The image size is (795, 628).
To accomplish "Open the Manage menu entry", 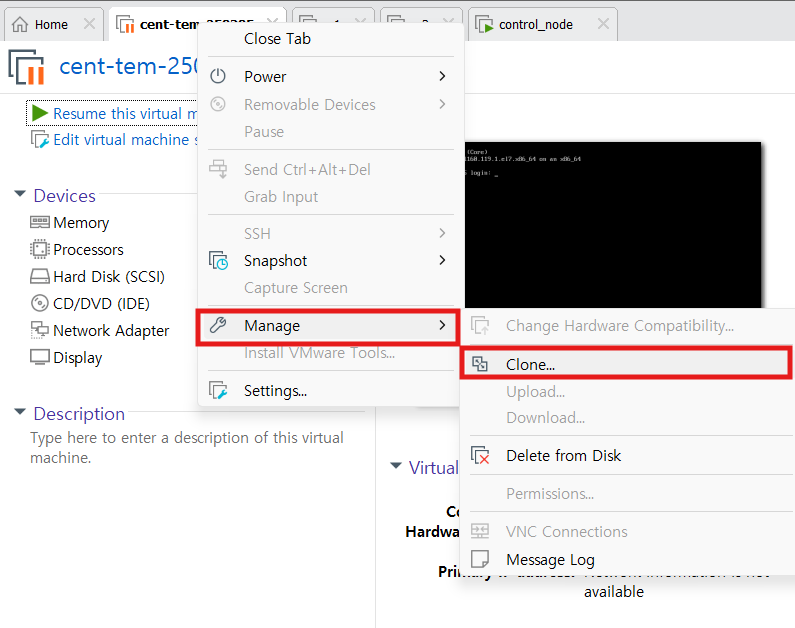I will [x=330, y=325].
